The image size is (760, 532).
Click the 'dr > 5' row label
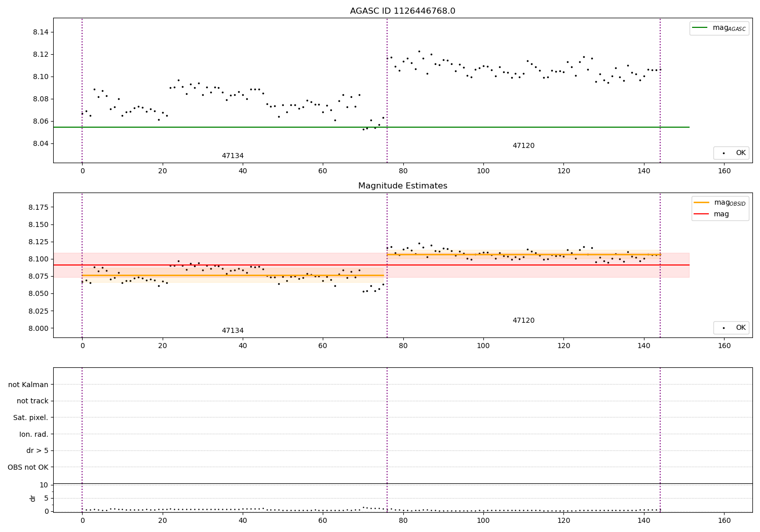(x=37, y=450)
